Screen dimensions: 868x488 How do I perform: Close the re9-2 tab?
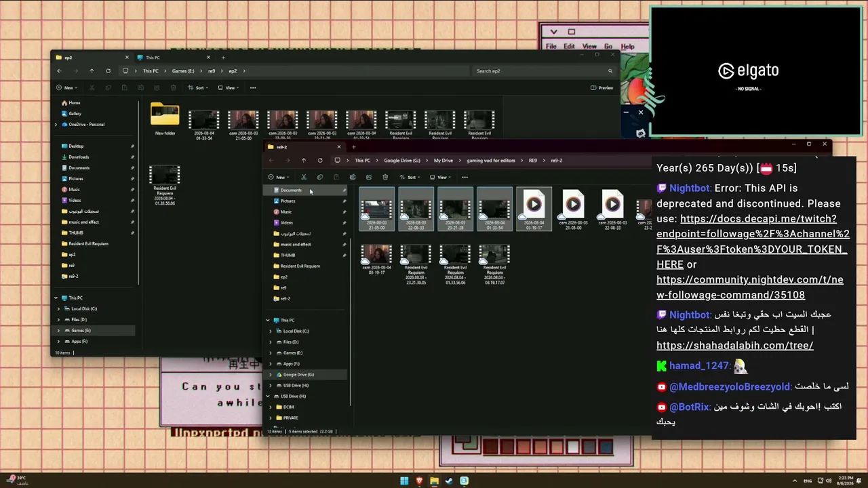tap(338, 147)
